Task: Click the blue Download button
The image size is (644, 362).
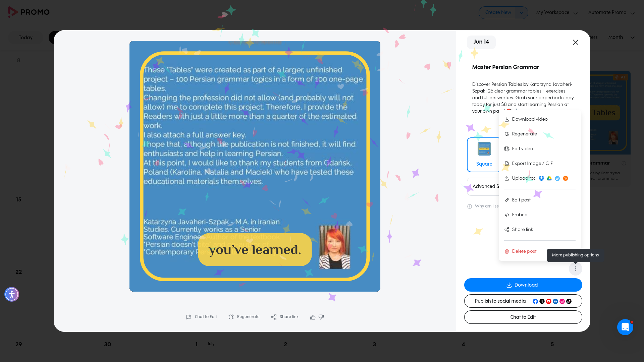Action: [x=523, y=285]
